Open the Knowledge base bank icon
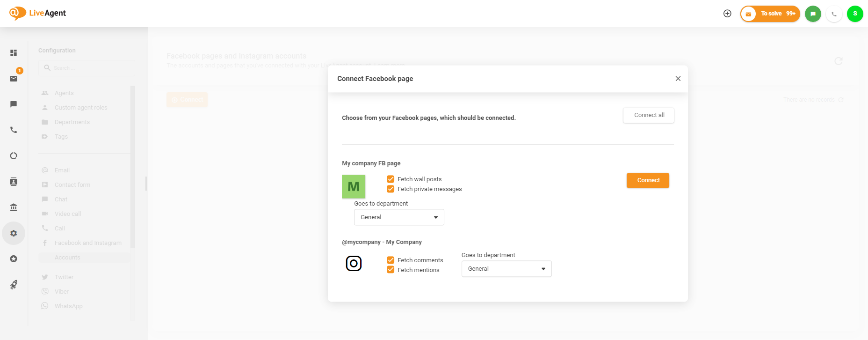 [14, 207]
